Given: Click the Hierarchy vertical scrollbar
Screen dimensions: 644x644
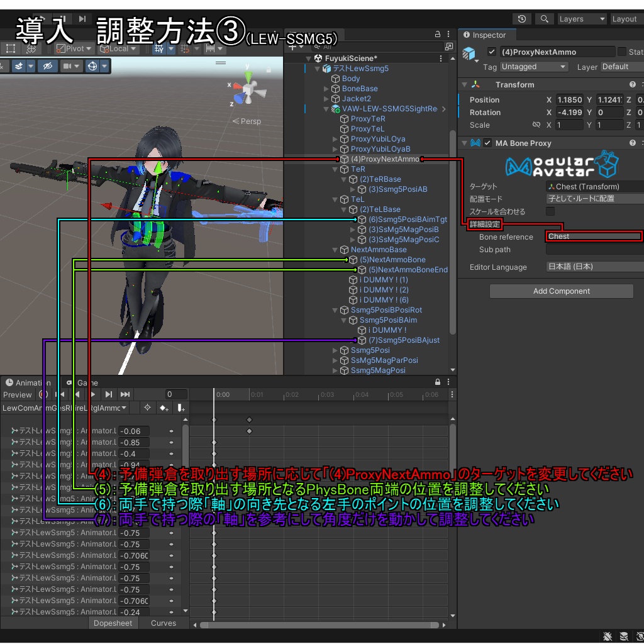Looking at the screenshot, I should click(453, 232).
